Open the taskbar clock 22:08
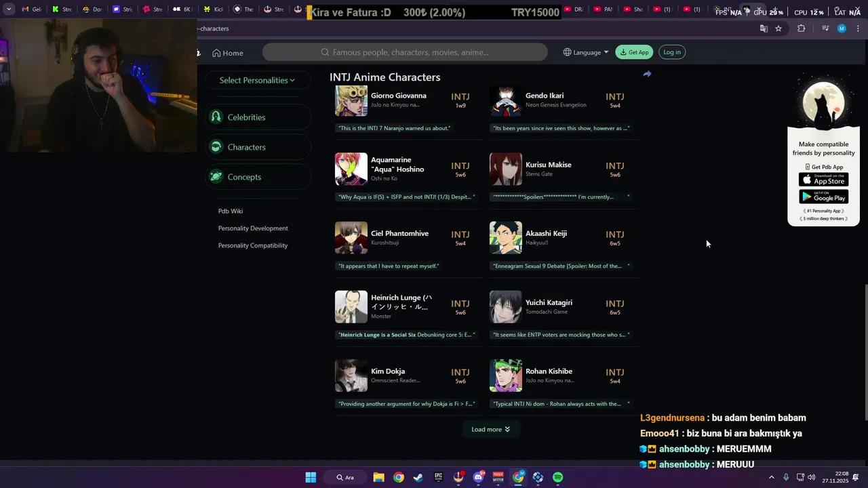Screen dimensions: 868x488 tap(836, 477)
